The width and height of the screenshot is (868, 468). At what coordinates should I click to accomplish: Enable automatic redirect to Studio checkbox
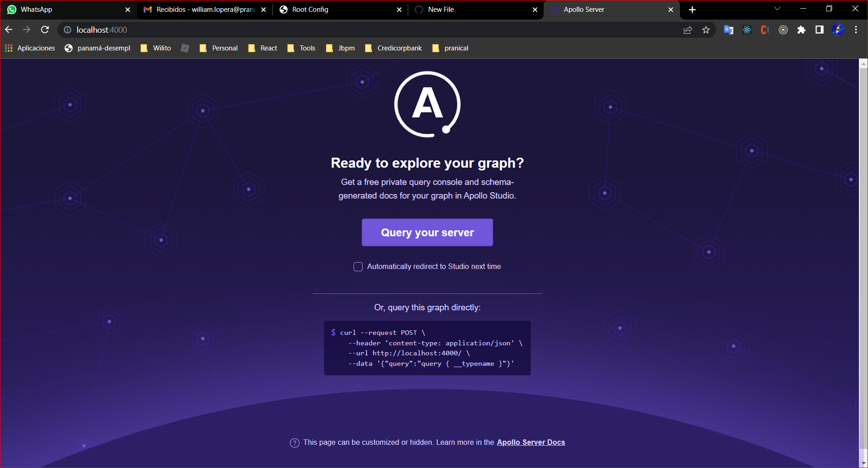358,267
